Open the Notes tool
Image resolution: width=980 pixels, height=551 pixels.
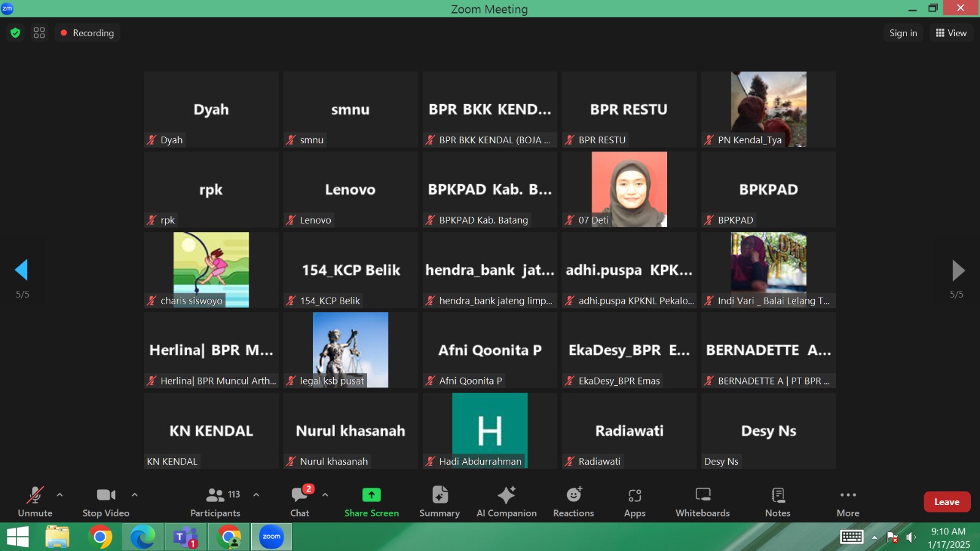(x=777, y=501)
